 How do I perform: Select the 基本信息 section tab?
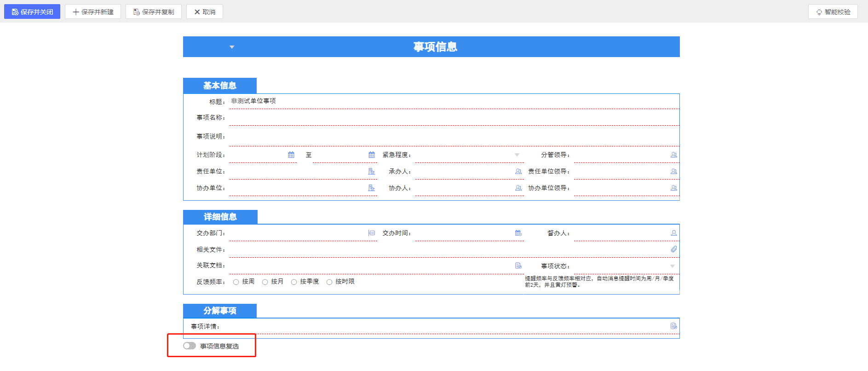tap(220, 86)
